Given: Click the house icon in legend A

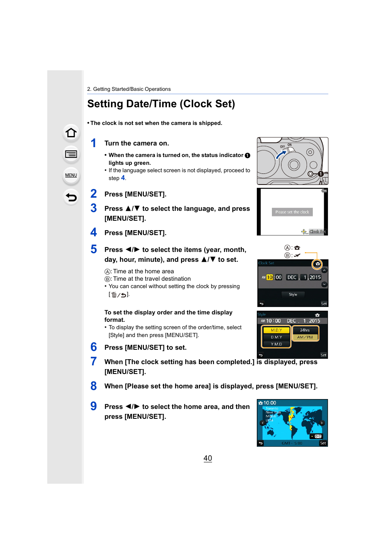Looking at the screenshot, I should click(297, 248).
